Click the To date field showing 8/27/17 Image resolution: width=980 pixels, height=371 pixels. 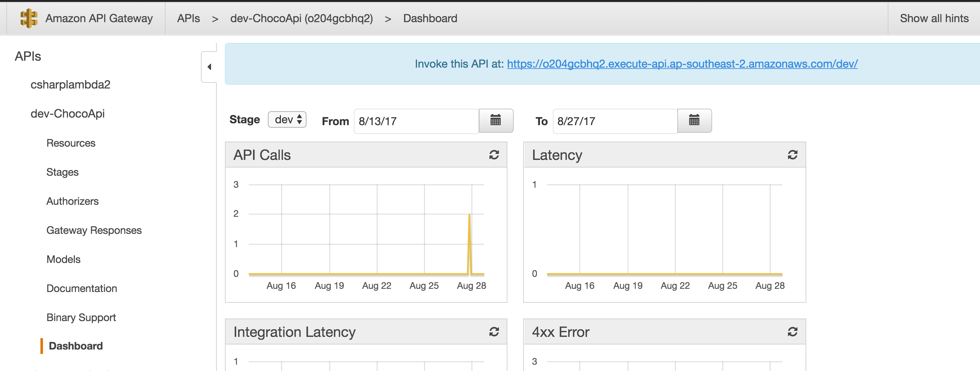tap(615, 121)
